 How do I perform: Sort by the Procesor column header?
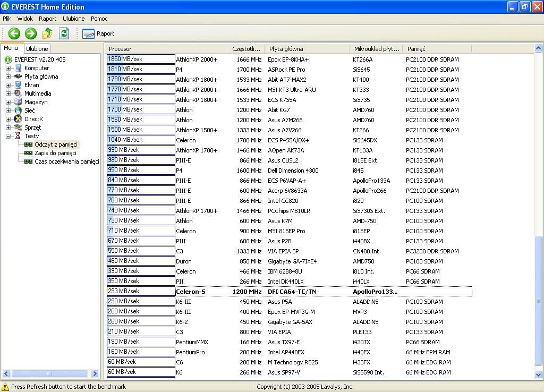coord(166,49)
